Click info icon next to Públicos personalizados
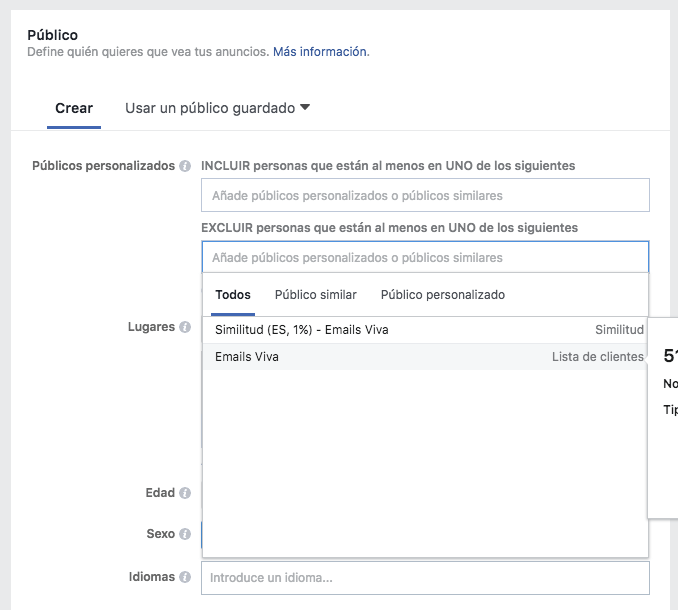678x610 pixels. point(185,166)
